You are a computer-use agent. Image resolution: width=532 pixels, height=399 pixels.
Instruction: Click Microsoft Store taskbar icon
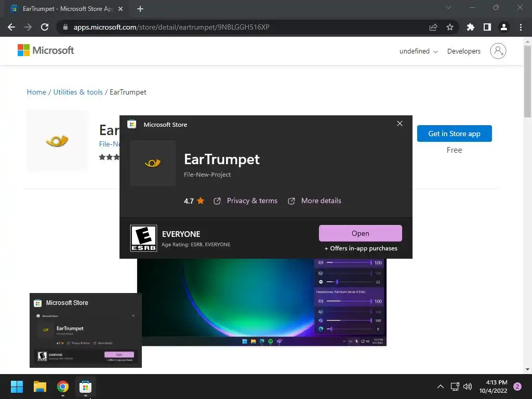pos(86,387)
